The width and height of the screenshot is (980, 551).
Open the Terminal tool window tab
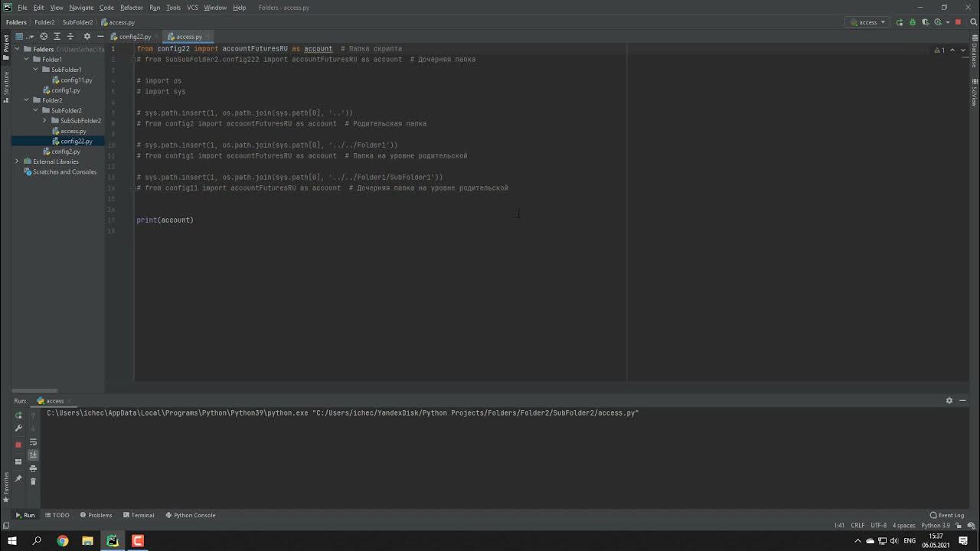point(138,515)
